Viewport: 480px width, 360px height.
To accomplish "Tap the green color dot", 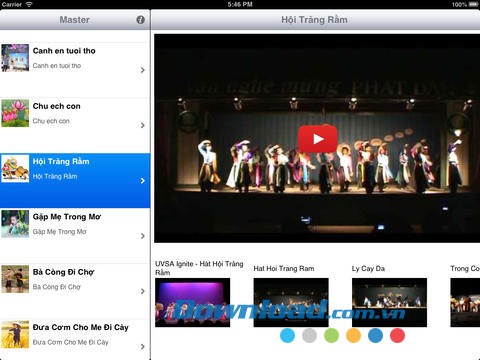I will click(331, 335).
